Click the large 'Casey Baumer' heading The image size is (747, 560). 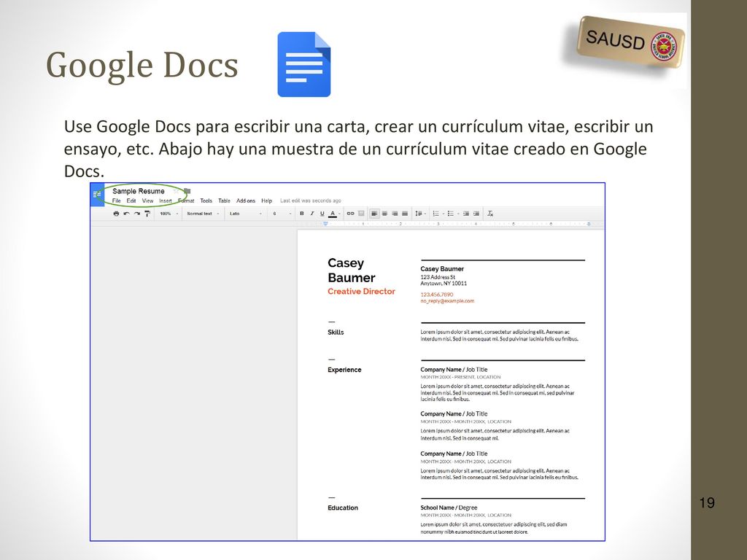coord(351,270)
